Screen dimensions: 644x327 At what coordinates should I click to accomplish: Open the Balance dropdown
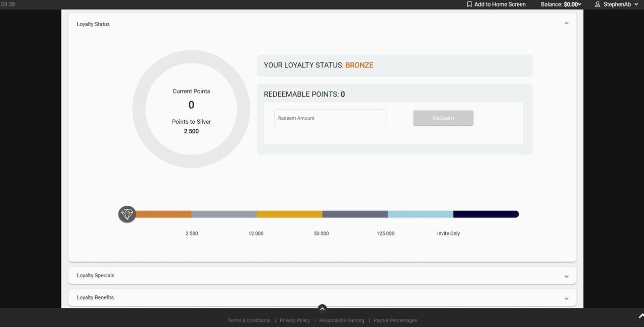coord(561,5)
